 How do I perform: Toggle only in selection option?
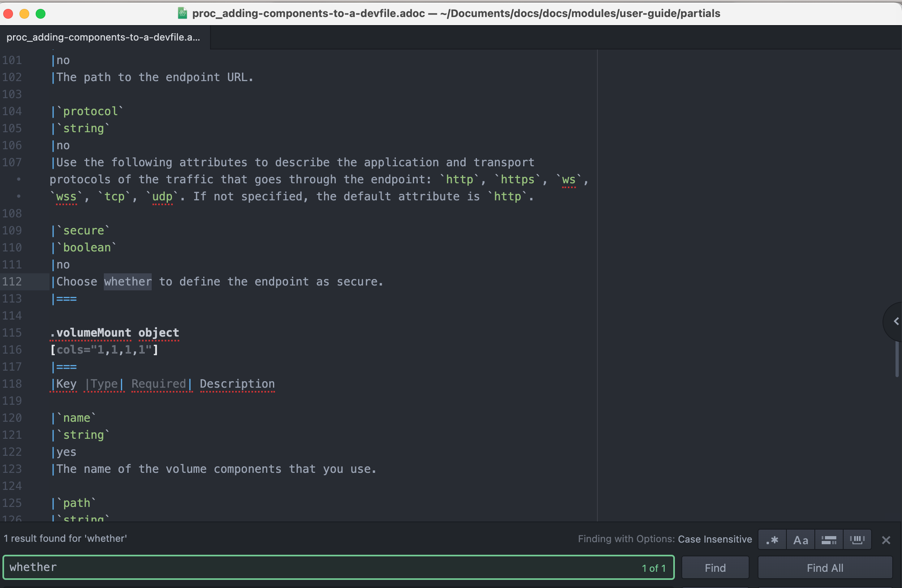(829, 540)
